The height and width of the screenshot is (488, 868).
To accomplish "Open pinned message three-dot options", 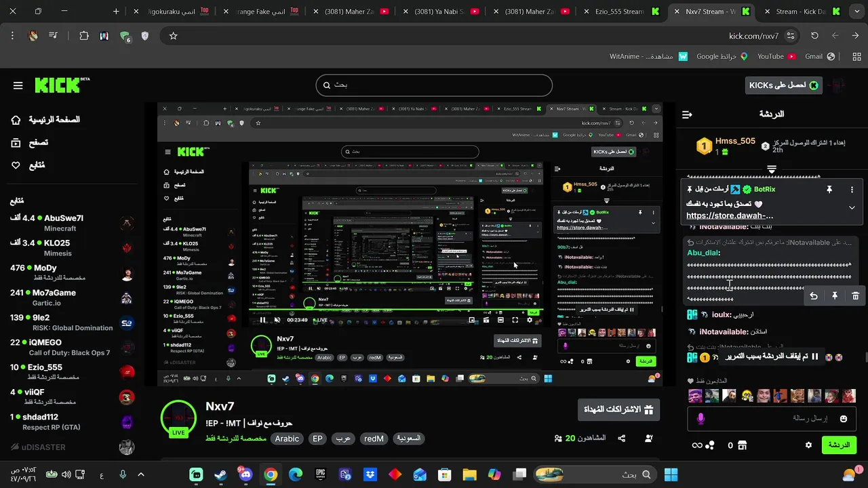I will (x=852, y=190).
